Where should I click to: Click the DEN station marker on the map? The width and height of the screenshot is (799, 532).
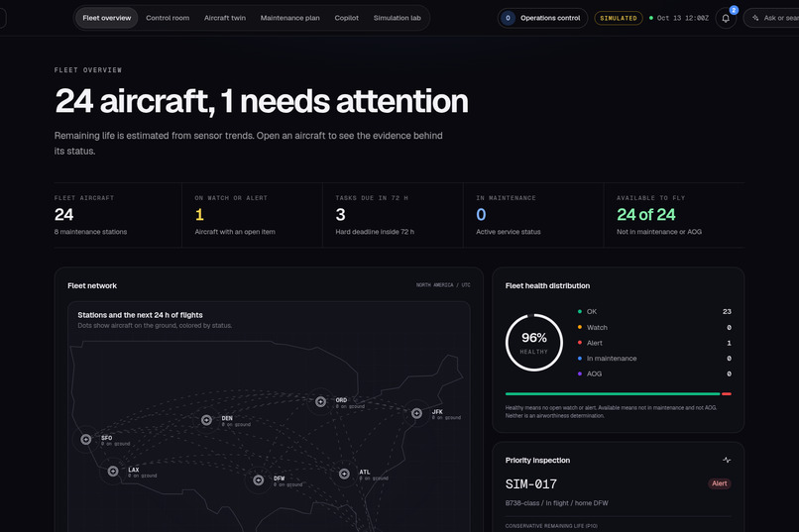pyautogui.click(x=206, y=420)
